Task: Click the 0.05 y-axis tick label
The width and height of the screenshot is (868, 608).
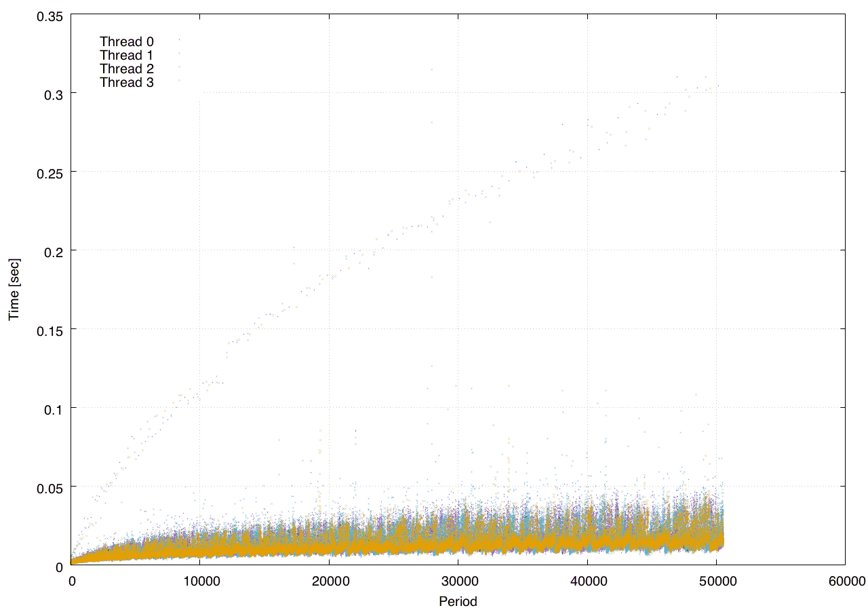Action: (x=49, y=487)
